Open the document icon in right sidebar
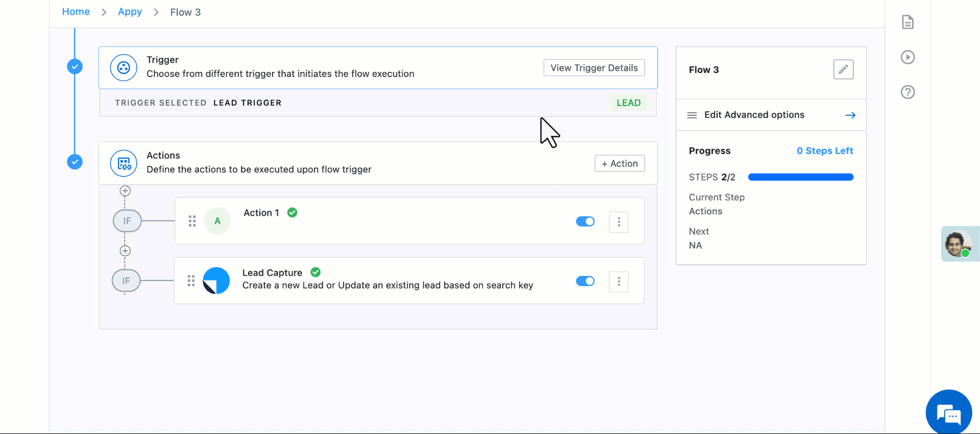The height and width of the screenshot is (434, 980). (x=908, y=22)
